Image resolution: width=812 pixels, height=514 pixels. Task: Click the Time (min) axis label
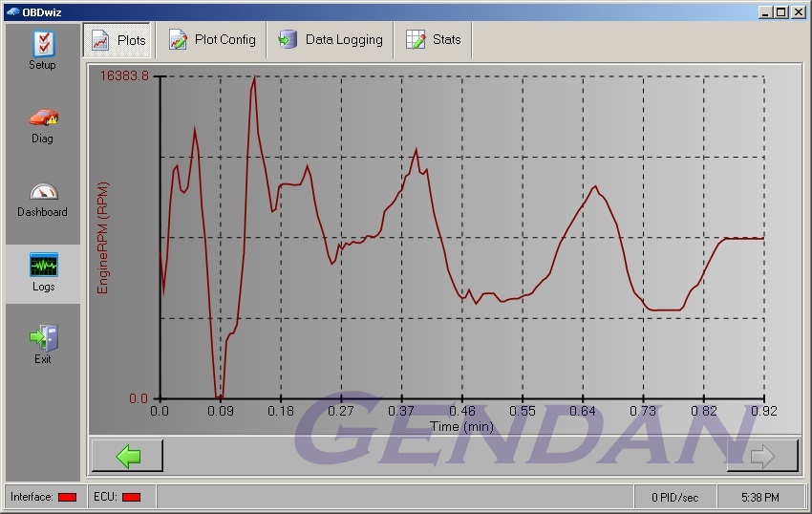pyautogui.click(x=461, y=426)
